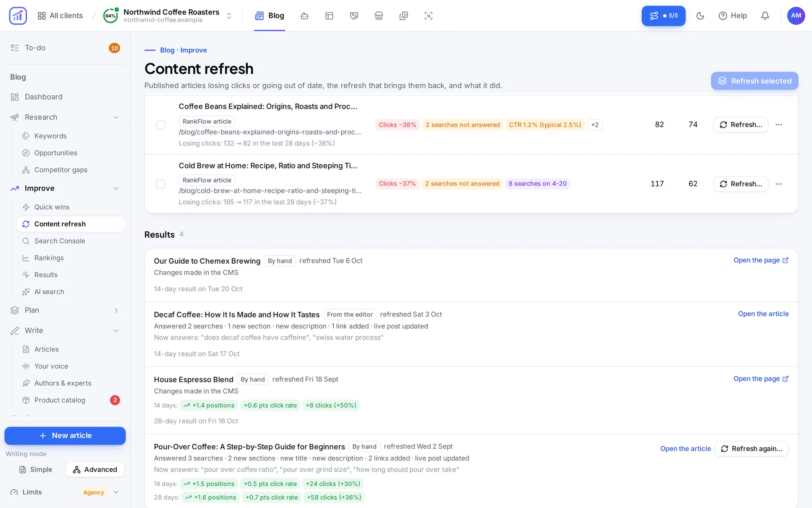Screen dimensions: 812x508
Task: Open notifications bell
Action: [x=765, y=16]
